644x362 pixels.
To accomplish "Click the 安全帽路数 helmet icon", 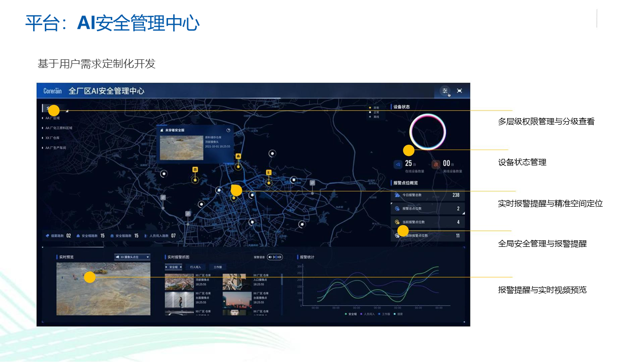I will 77,235.
